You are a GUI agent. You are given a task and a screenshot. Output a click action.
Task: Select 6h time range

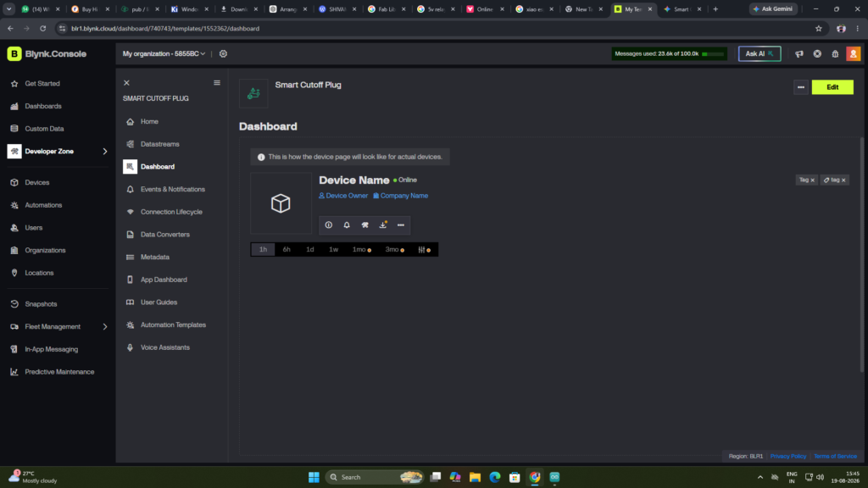(287, 250)
